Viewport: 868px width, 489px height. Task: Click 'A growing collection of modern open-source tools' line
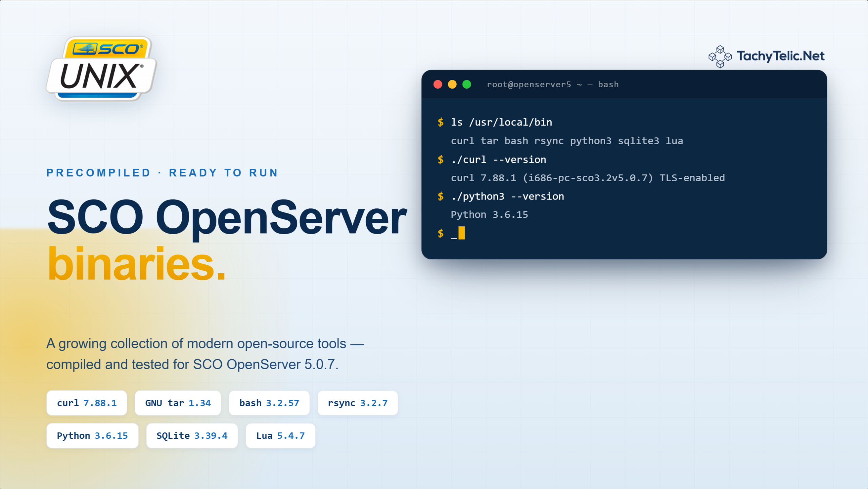click(x=205, y=344)
